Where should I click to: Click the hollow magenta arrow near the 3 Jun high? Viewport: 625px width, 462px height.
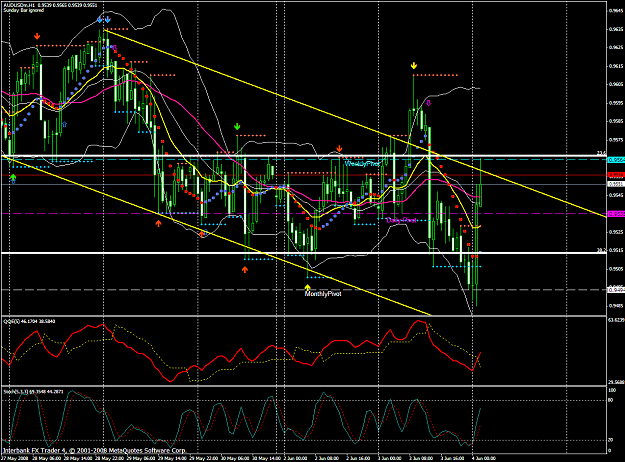coord(428,103)
